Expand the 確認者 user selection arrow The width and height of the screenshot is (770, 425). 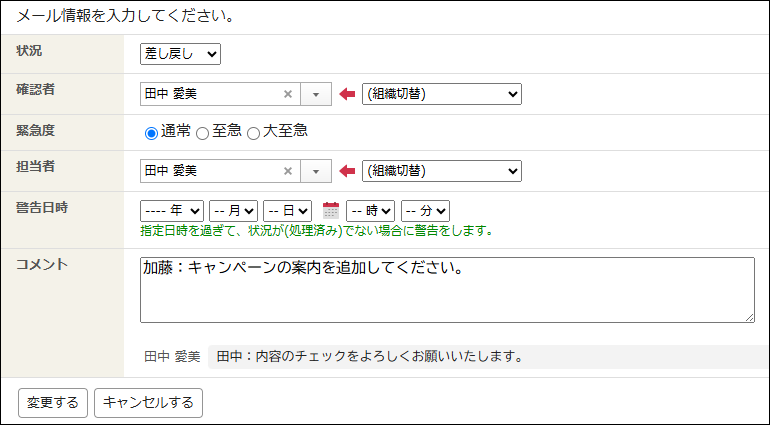(316, 94)
